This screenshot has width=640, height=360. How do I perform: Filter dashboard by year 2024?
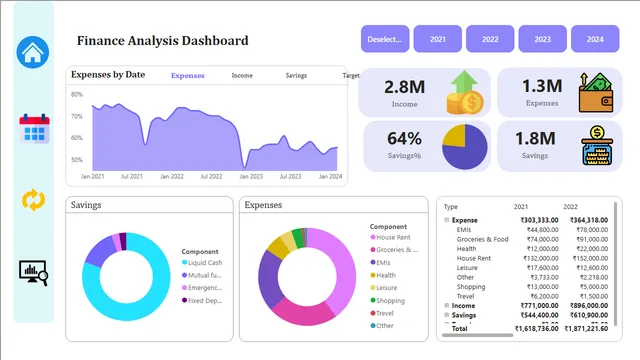[x=595, y=39]
